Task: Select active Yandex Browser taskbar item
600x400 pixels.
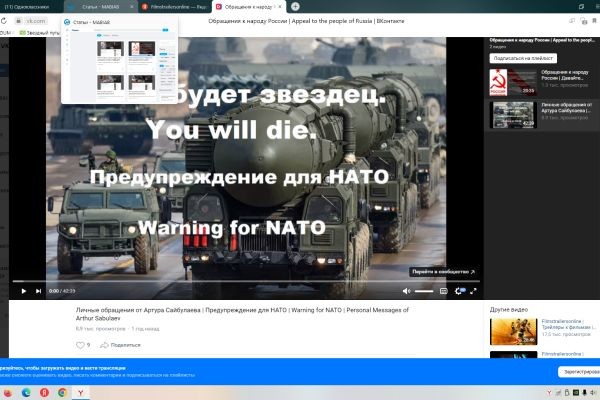Action: (81, 393)
